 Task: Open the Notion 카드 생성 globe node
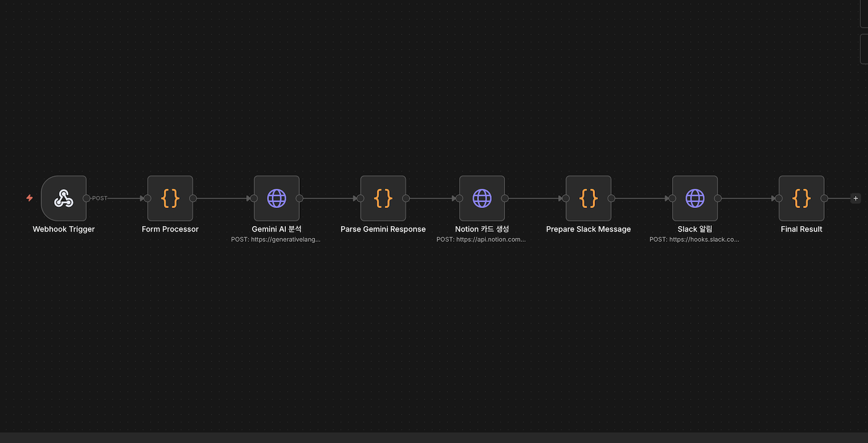coord(482,198)
